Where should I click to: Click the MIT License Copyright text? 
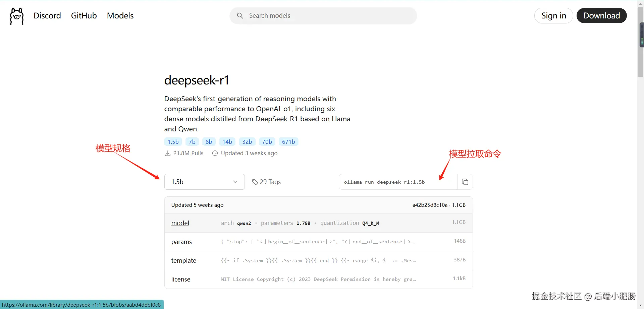318,279
